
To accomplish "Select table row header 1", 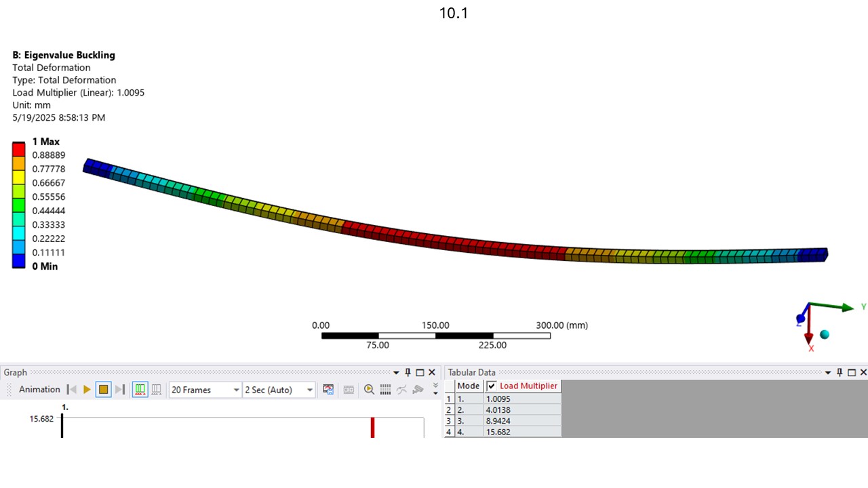I will 448,399.
